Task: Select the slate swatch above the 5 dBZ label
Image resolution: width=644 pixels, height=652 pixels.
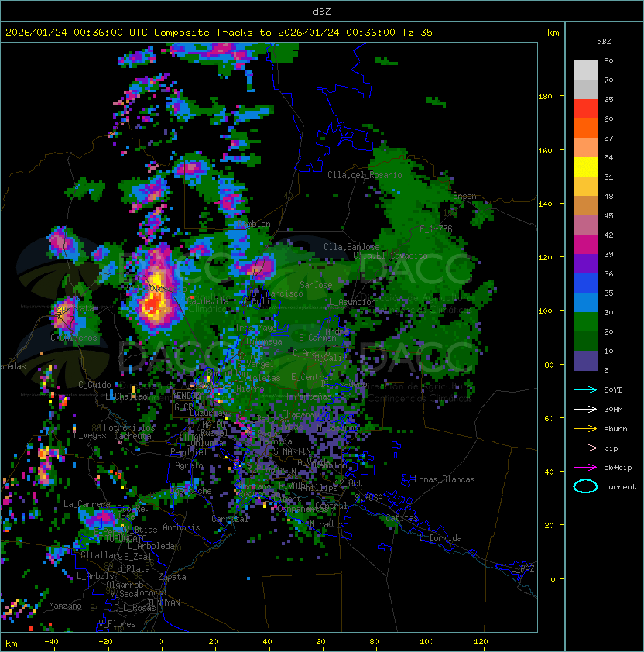Action: click(x=585, y=361)
